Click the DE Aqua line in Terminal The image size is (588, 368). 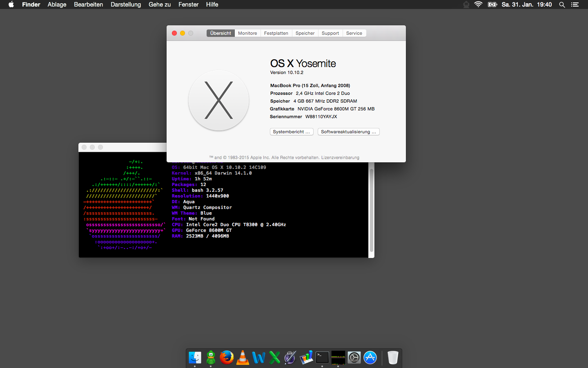[x=183, y=202]
